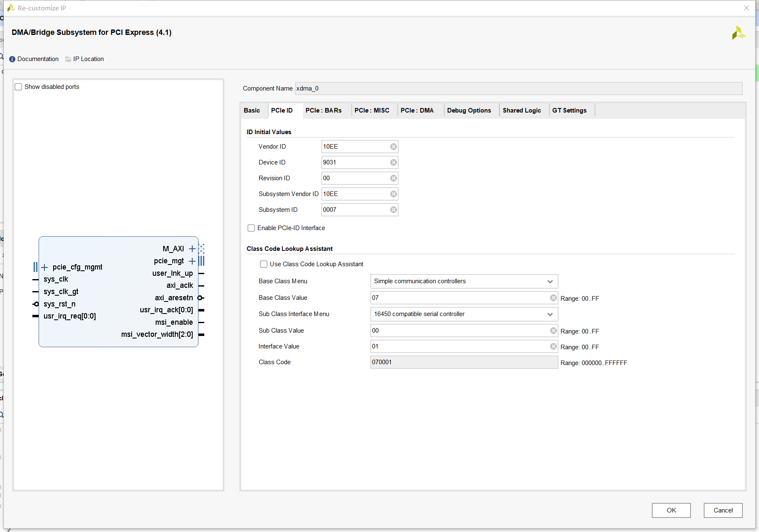Expand the M_AXI port plus icon

(x=192, y=249)
